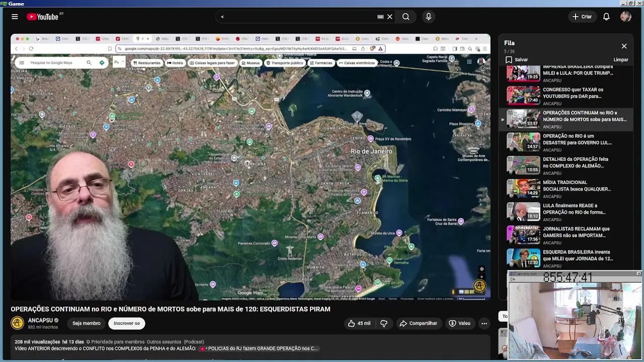644x362 pixels.
Task: Click the Transporte público chip
Action: pos(285,63)
